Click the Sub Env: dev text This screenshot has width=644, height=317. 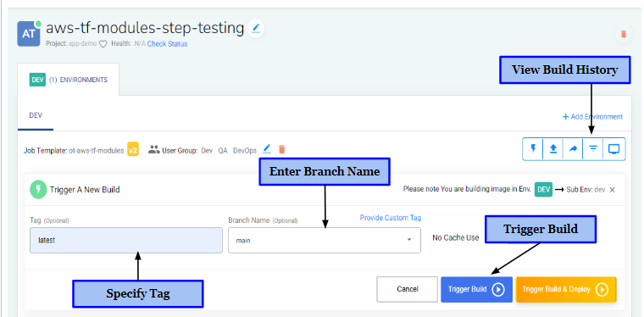point(586,190)
